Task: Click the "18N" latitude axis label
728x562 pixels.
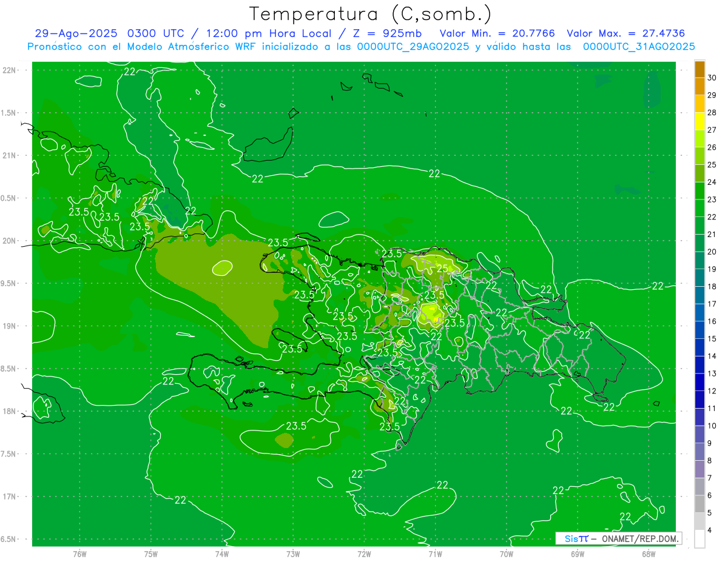Action: tap(10, 412)
